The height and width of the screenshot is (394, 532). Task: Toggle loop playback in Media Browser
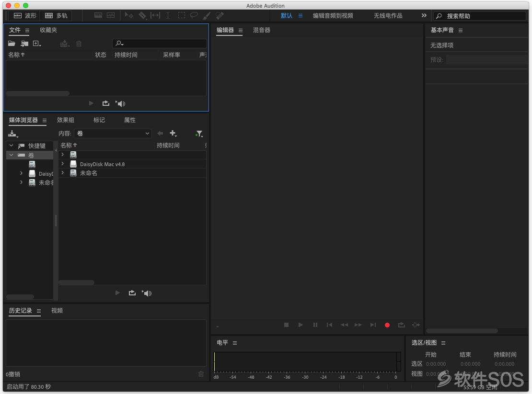coord(132,293)
